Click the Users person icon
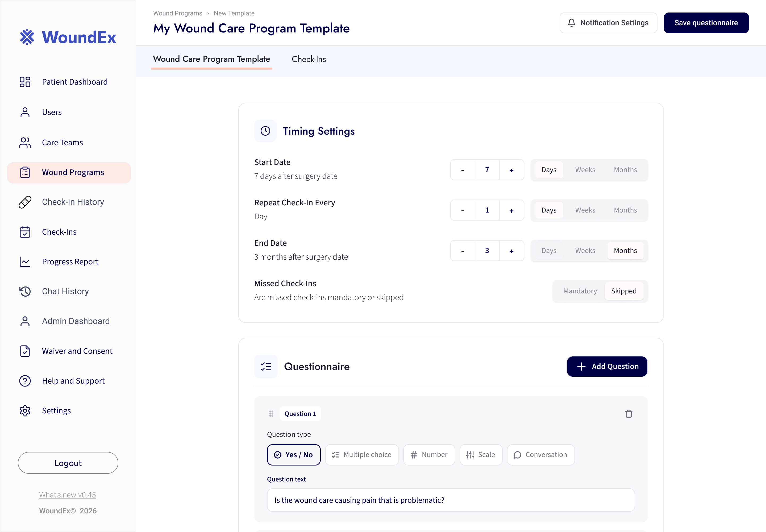The height and width of the screenshot is (532, 766). (x=25, y=112)
